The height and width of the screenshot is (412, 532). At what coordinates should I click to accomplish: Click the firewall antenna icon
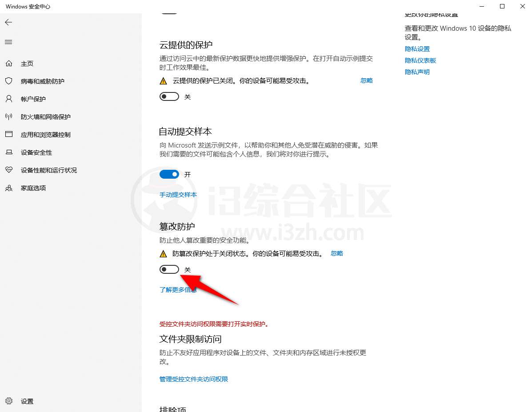[9, 117]
